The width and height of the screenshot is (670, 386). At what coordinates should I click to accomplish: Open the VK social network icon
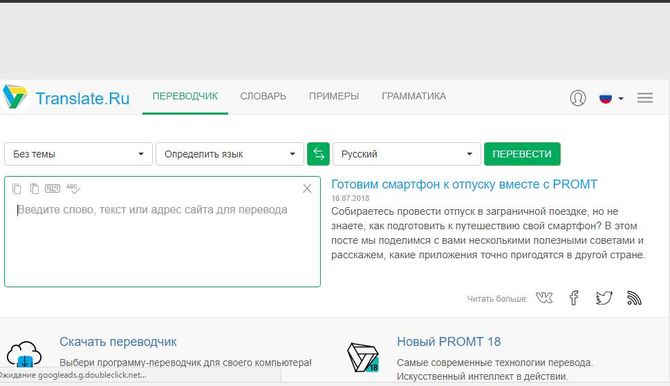(x=544, y=298)
